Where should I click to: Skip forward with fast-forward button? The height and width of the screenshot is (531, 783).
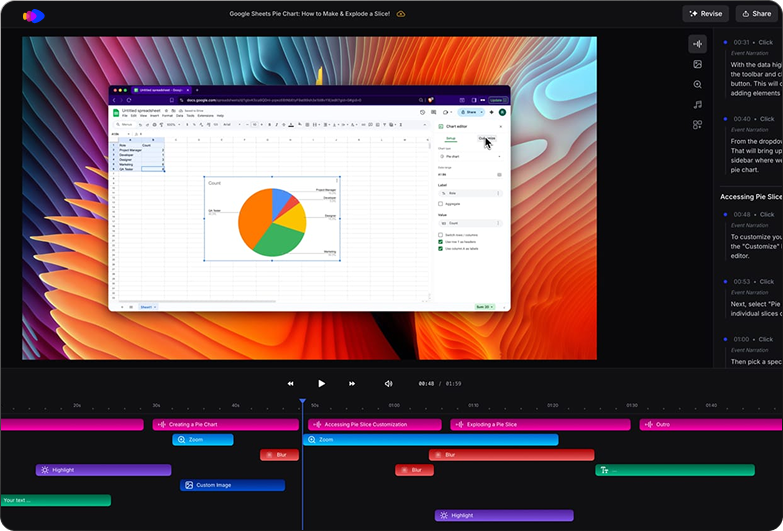pyautogui.click(x=352, y=383)
